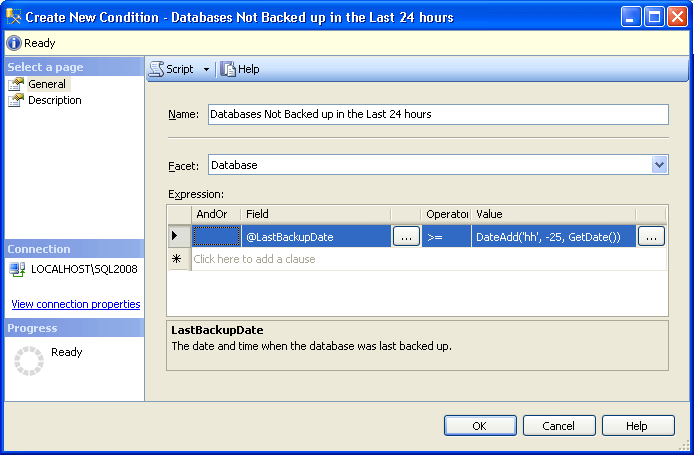This screenshot has height=455, width=695.
Task: Open the field editor ellipsis button
Action: (406, 237)
